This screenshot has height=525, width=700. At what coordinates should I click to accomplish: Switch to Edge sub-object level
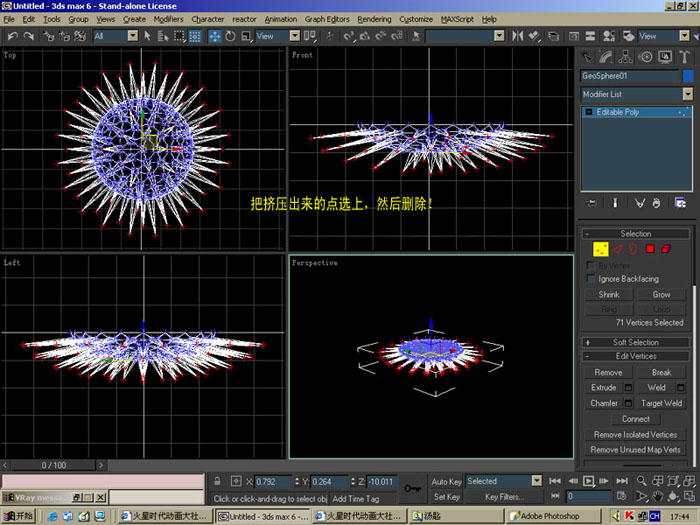[617, 249]
